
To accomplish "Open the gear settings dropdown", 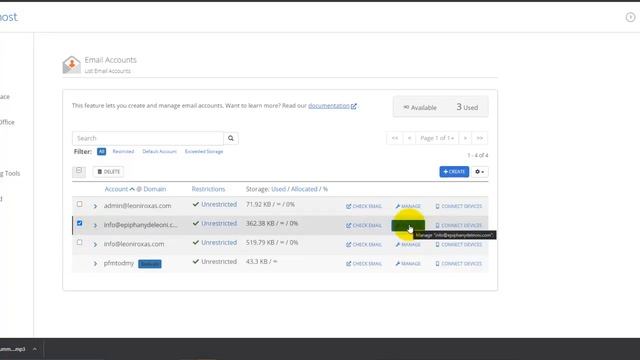I will (x=480, y=172).
